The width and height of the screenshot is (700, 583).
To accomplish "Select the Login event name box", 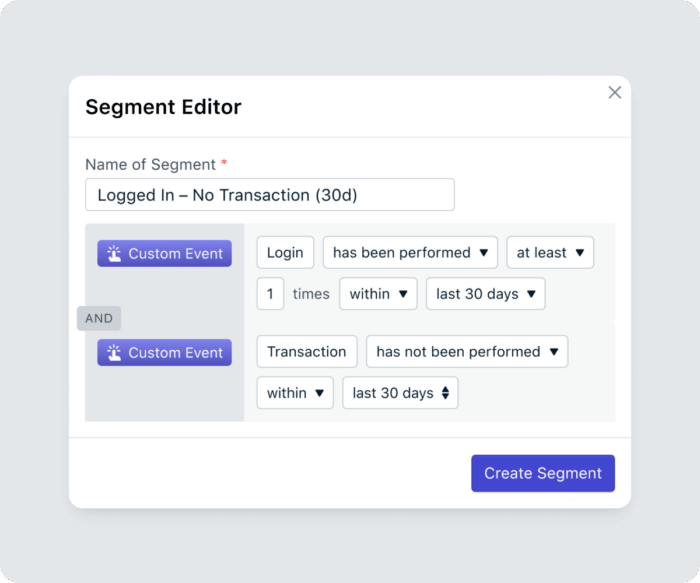I will coord(285,253).
